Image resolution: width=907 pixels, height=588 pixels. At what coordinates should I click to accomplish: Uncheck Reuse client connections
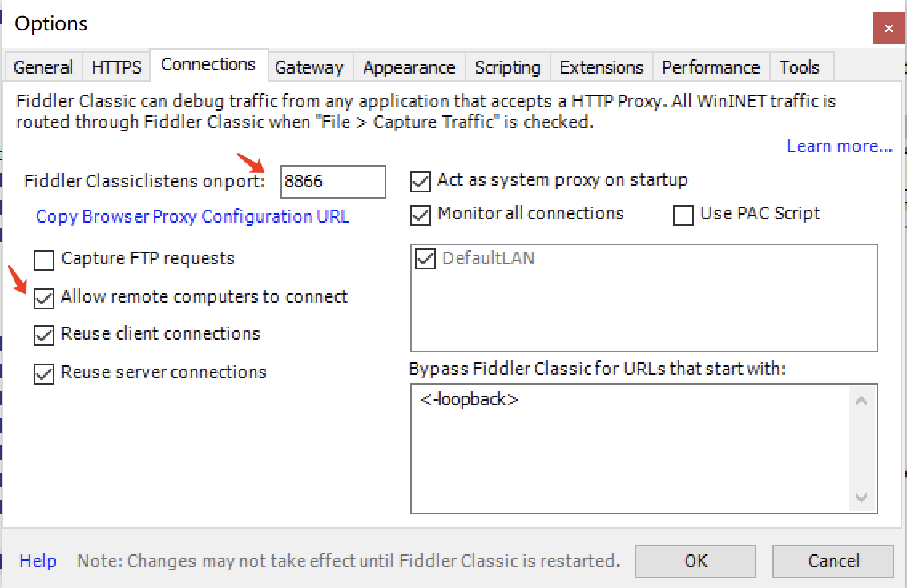(x=44, y=335)
